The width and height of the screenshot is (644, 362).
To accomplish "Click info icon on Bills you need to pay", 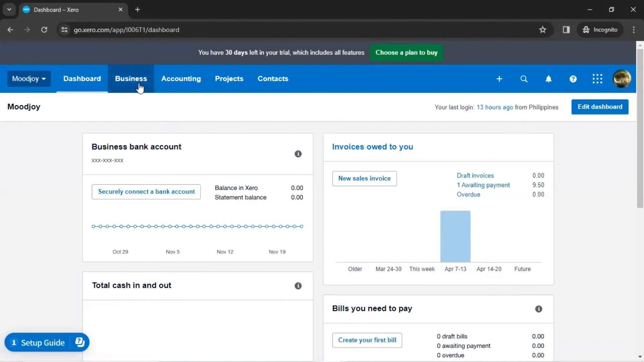I will click(x=538, y=309).
